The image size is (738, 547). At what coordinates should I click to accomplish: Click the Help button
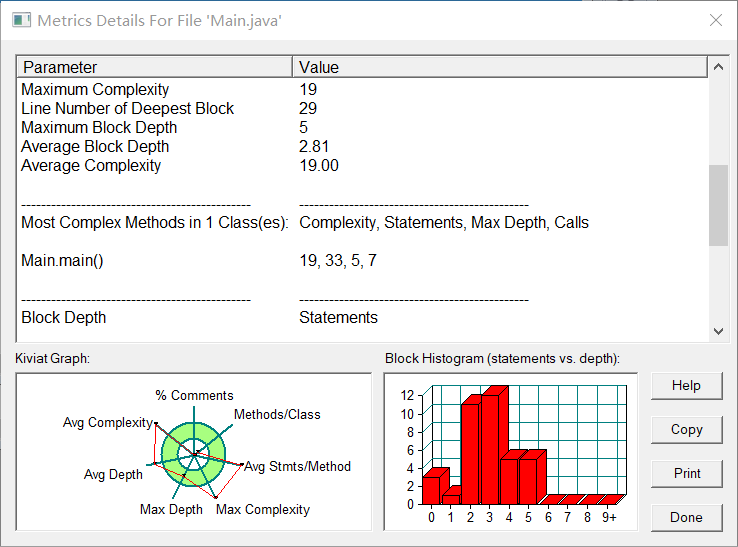pos(686,386)
